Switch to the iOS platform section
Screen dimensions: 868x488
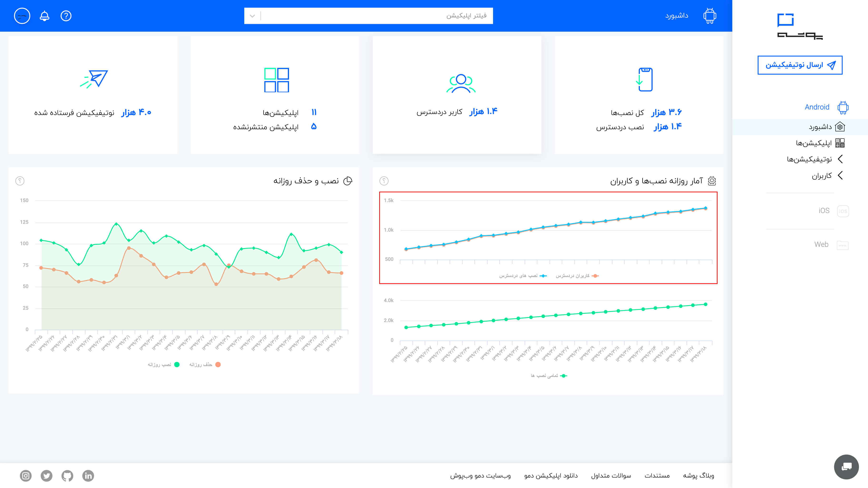coord(833,211)
